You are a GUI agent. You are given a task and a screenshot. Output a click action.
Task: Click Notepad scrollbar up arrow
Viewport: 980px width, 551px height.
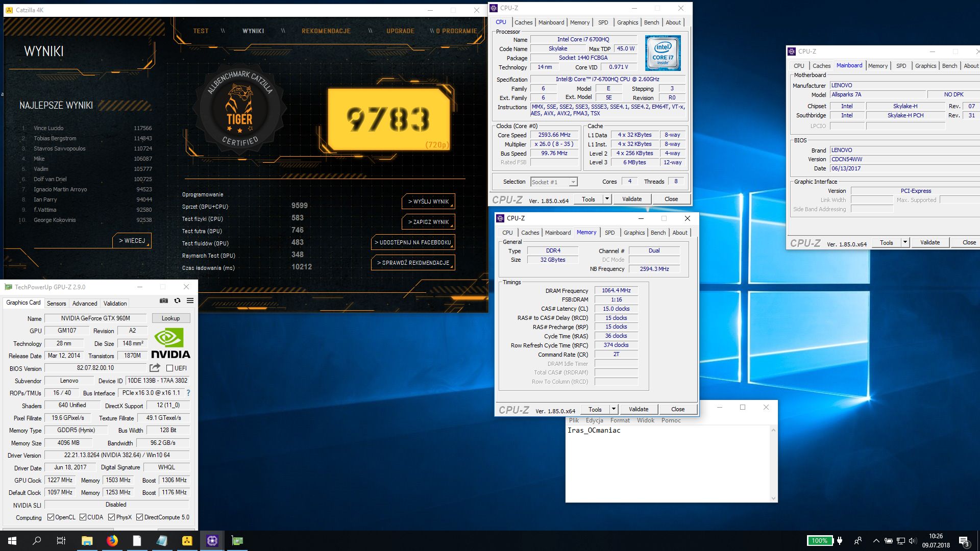(773, 430)
